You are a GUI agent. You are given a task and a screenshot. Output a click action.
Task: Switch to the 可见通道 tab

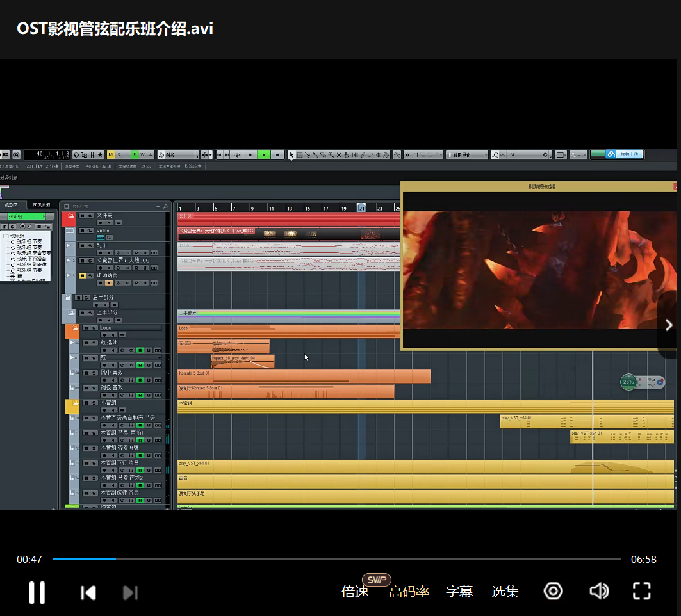click(41, 205)
